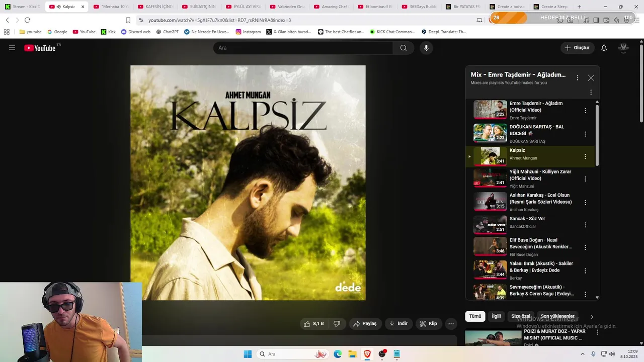Click the address bar URL
Screen dimensions: 644x362
(219, 20)
